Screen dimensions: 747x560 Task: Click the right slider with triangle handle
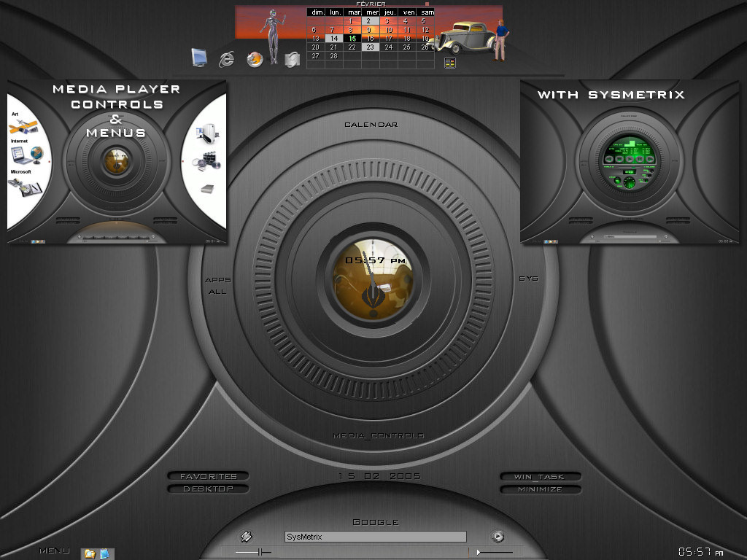pyautogui.click(x=495, y=553)
